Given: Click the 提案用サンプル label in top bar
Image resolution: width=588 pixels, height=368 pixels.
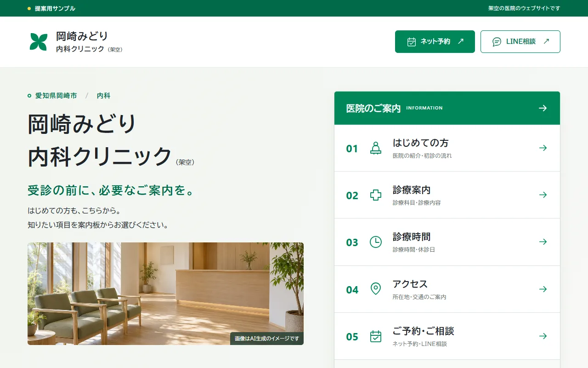Looking at the screenshot, I should (55, 8).
